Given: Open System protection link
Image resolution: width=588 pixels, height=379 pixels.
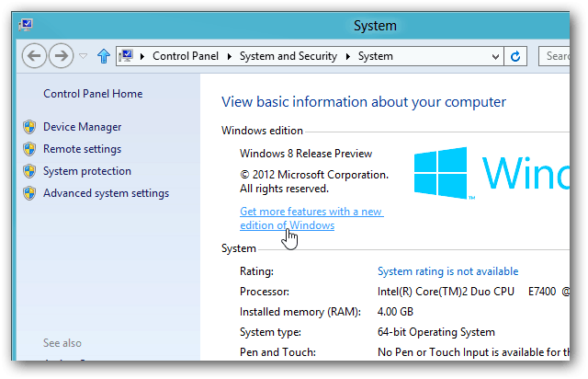Looking at the screenshot, I should (87, 171).
